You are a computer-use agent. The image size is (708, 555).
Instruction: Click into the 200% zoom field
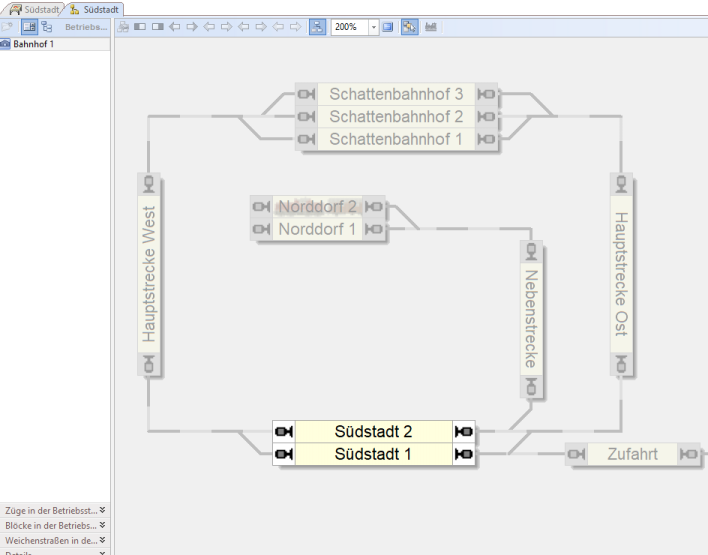(350, 27)
